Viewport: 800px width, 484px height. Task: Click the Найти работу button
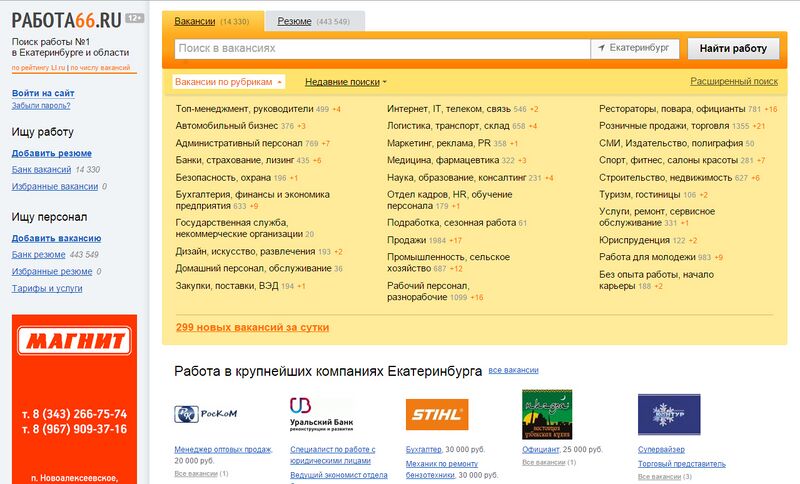pyautogui.click(x=733, y=48)
